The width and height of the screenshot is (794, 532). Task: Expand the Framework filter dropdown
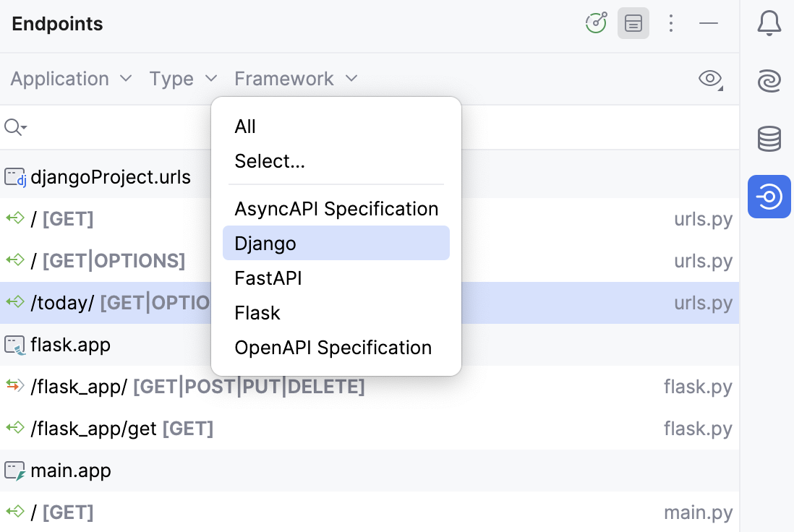[x=296, y=79]
